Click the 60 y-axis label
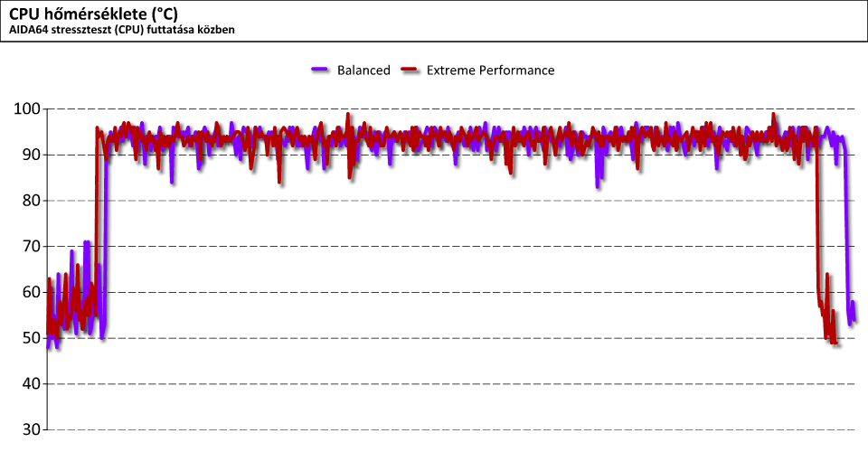 [x=32, y=292]
